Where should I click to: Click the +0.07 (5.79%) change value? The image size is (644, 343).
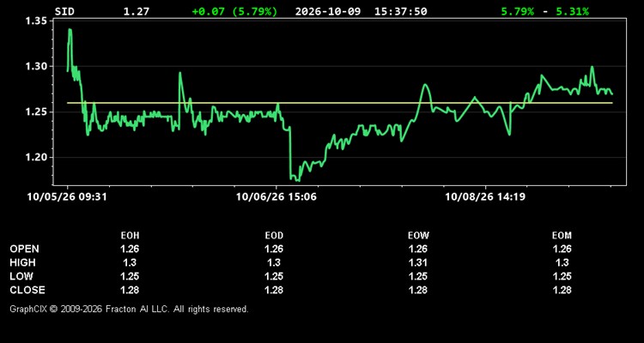click(234, 11)
